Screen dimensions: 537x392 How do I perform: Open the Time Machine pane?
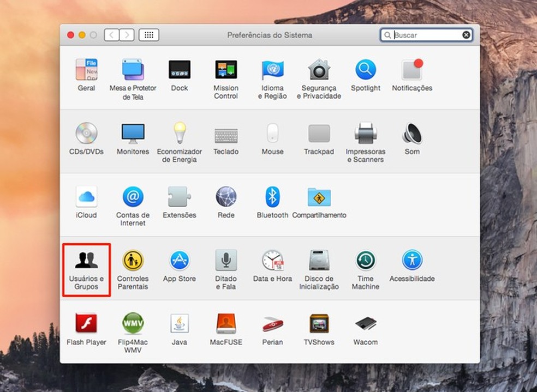(x=365, y=261)
